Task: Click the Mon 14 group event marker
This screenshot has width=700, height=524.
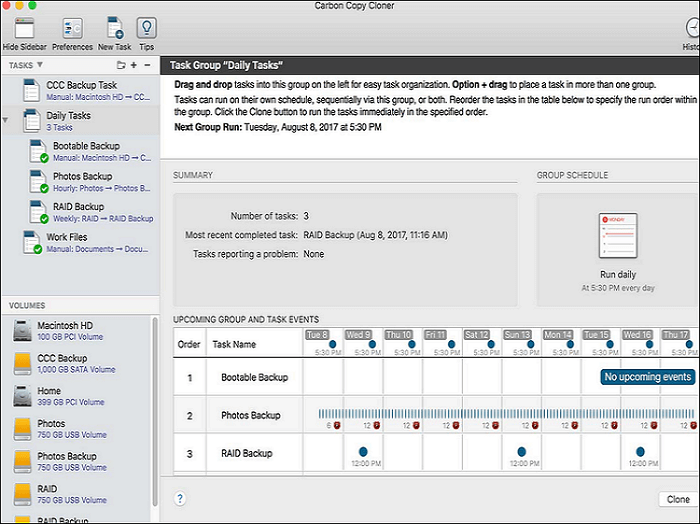Action: point(570,344)
